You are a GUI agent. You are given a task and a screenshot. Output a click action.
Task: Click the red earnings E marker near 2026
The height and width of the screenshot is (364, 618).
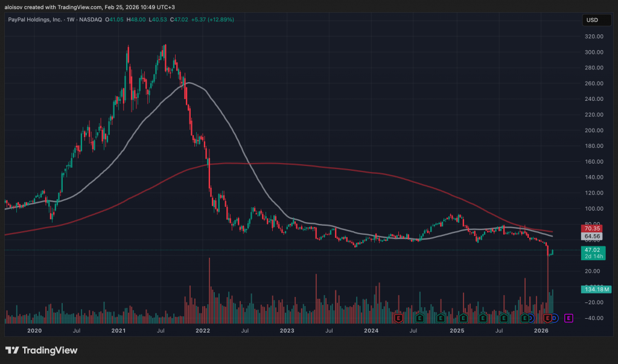[548, 318]
